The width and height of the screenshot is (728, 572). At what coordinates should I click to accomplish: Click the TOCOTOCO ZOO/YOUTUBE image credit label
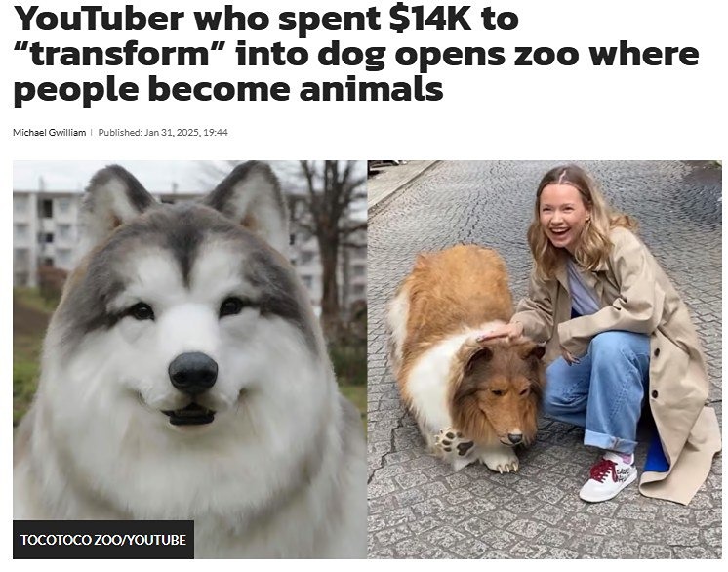[x=103, y=540]
